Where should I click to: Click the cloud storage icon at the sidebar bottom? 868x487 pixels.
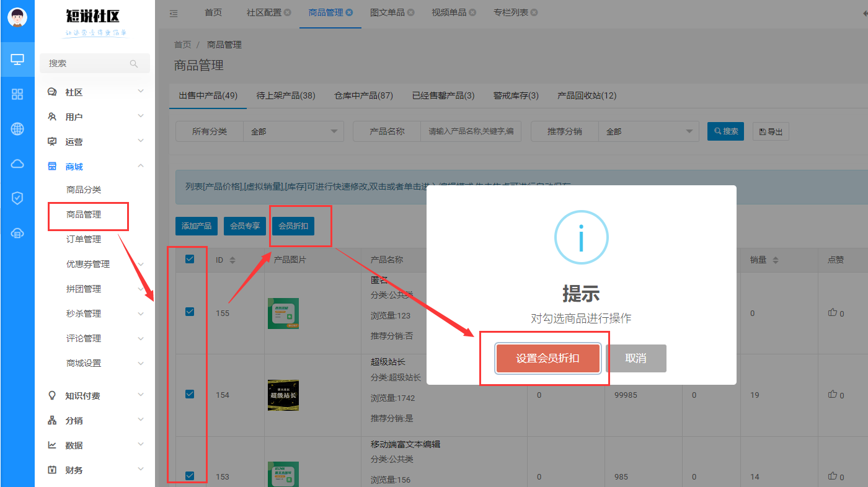coord(17,233)
